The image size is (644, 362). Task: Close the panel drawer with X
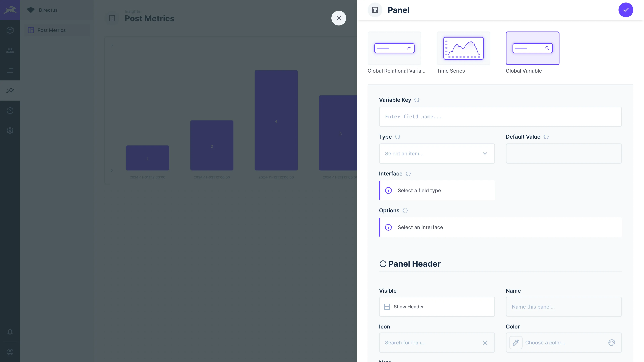[338, 18]
